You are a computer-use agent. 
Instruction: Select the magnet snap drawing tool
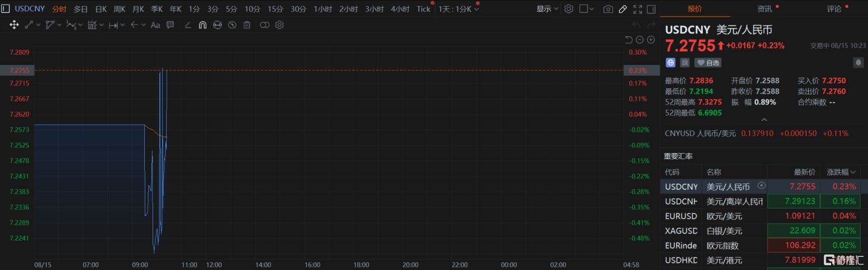click(202, 25)
